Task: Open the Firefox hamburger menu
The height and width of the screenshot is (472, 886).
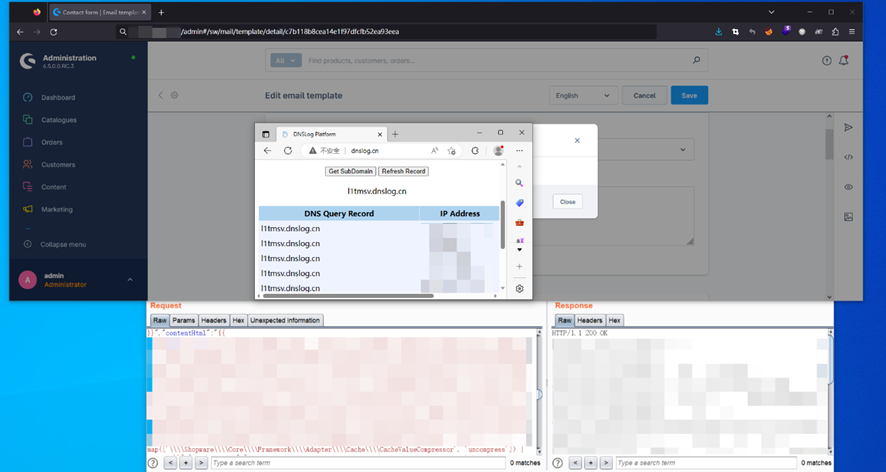Action: tap(852, 32)
